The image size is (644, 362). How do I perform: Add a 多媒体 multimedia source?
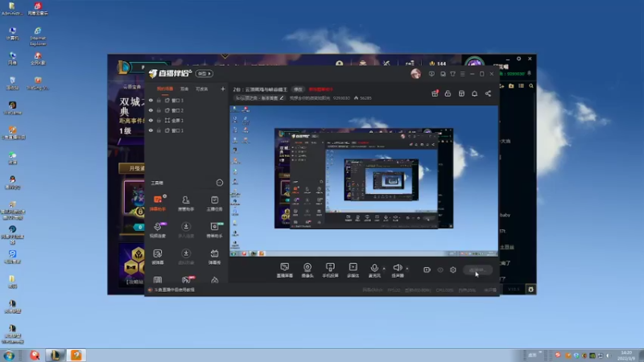click(353, 270)
